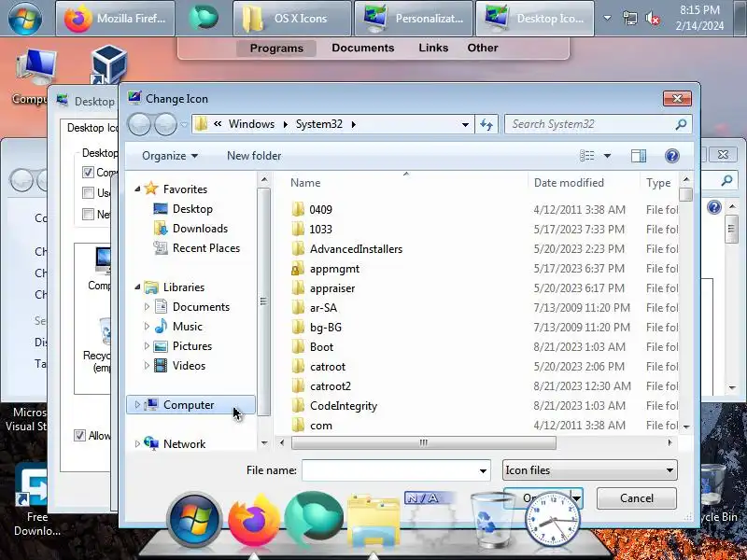The image size is (747, 560).
Task: Collapse the Favorites tree group
Action: click(x=137, y=189)
